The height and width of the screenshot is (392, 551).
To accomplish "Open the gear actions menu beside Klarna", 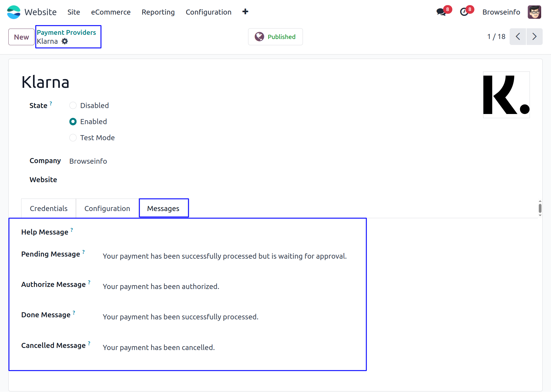I will [x=65, y=41].
